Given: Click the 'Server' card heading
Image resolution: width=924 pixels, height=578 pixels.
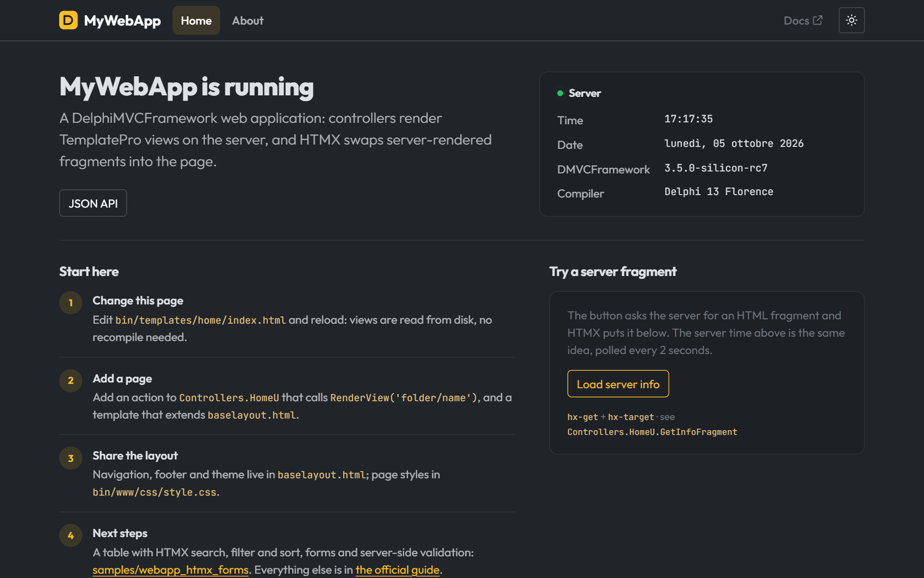Looking at the screenshot, I should pos(585,93).
